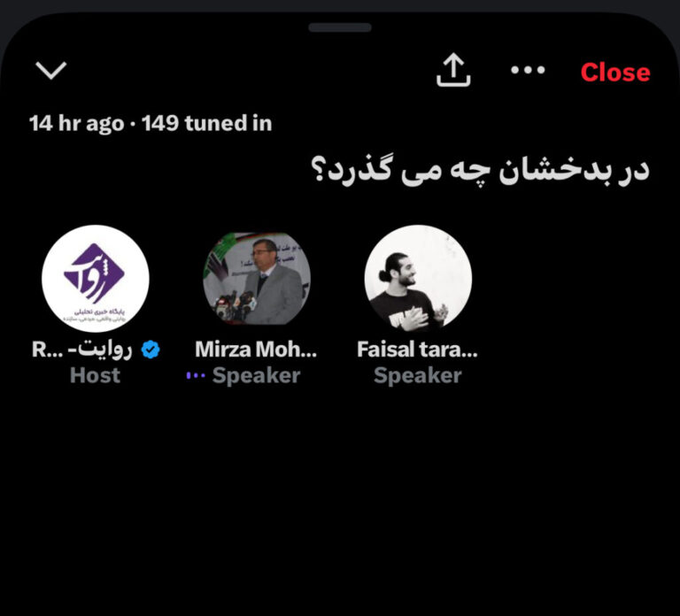Tap the Speaker label under Faisal tara...

pyautogui.click(x=418, y=375)
